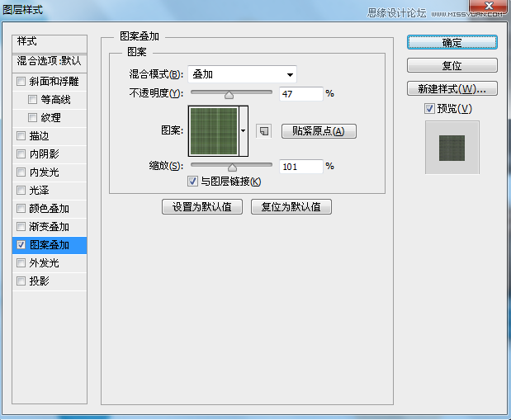
Task: Enable the 投影 checkbox
Action: [x=21, y=281]
